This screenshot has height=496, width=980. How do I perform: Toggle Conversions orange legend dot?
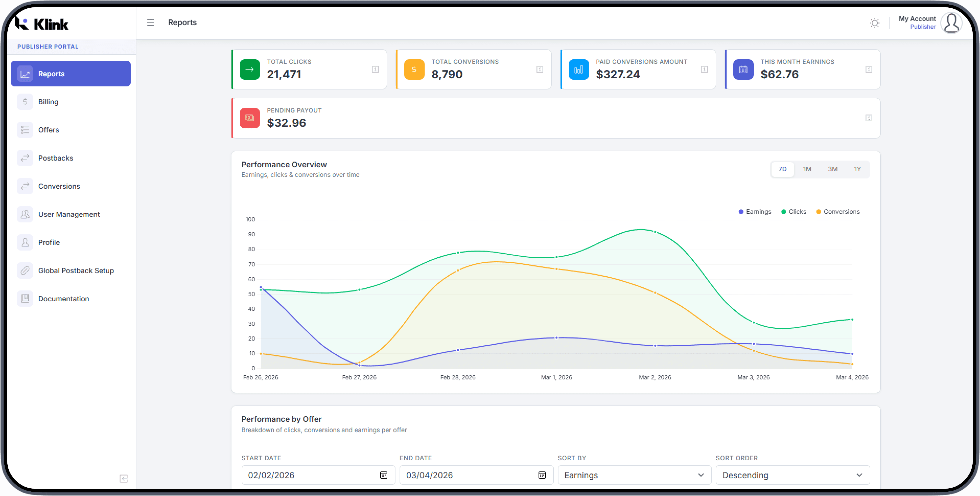[x=818, y=212]
